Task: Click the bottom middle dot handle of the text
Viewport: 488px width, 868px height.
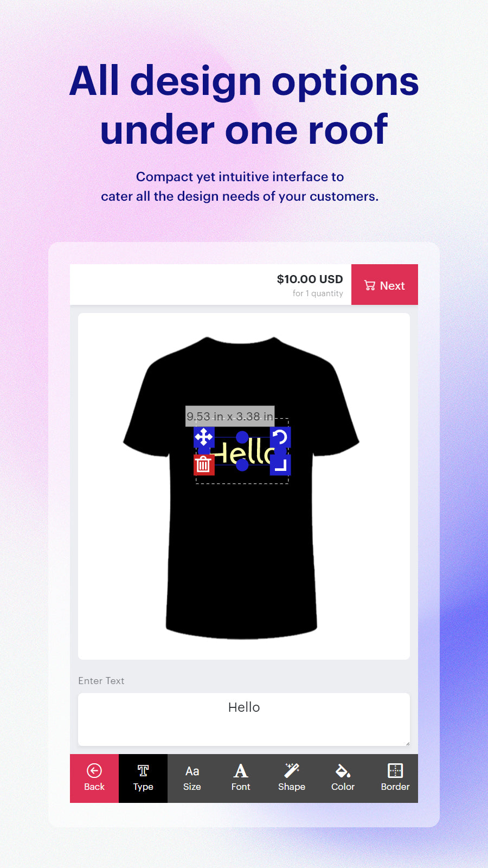Action: coord(242,465)
